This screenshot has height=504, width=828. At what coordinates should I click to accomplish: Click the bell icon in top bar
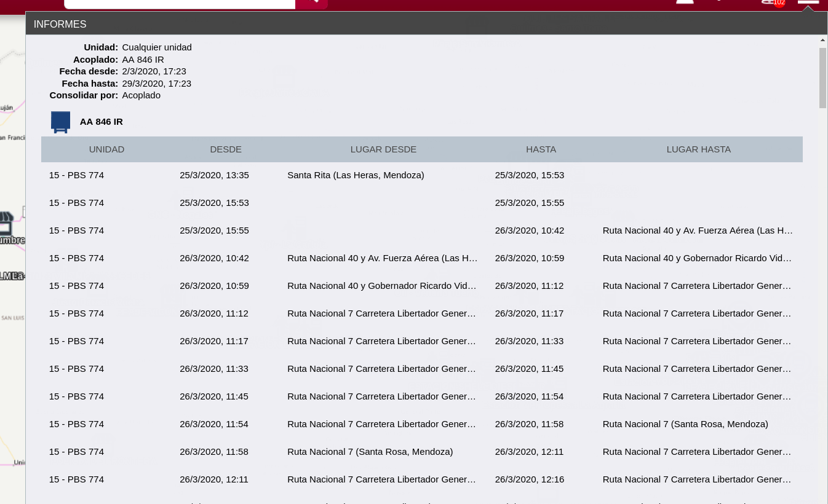[685, 2]
